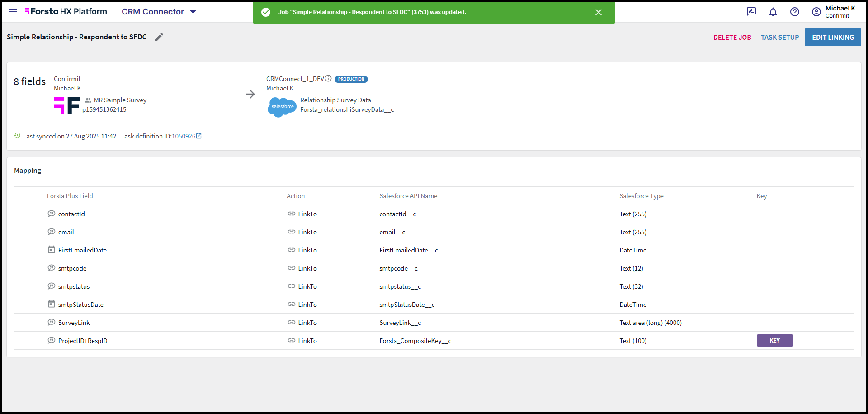
Task: Select the SurveyLink__c API name cell
Action: pos(400,323)
